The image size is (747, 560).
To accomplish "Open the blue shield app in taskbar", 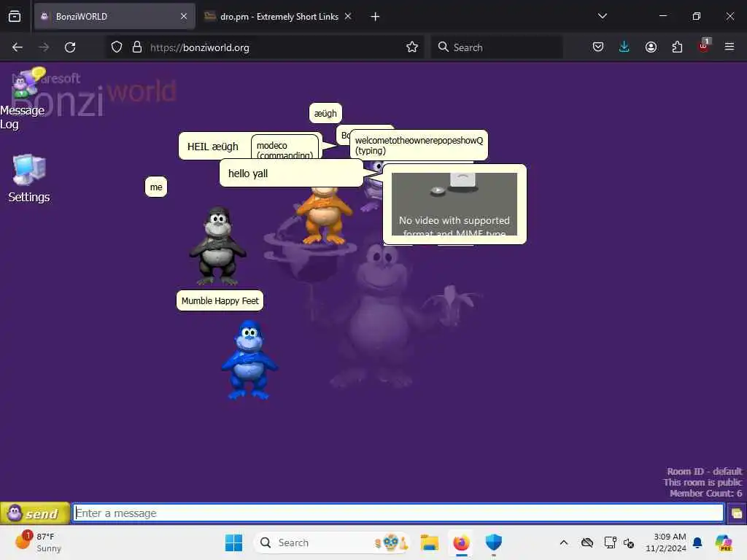I will point(494,542).
